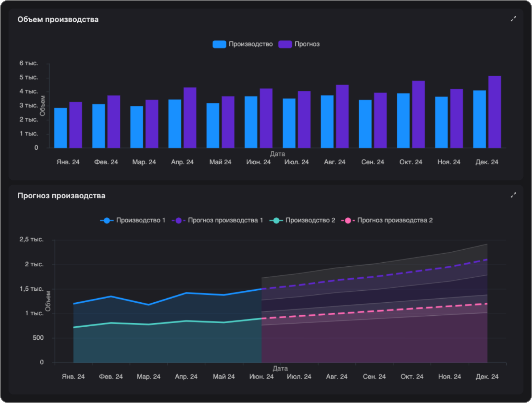Click the purple forecast bar for Апр. 24
Screen dimensions: 532x403
click(190, 118)
